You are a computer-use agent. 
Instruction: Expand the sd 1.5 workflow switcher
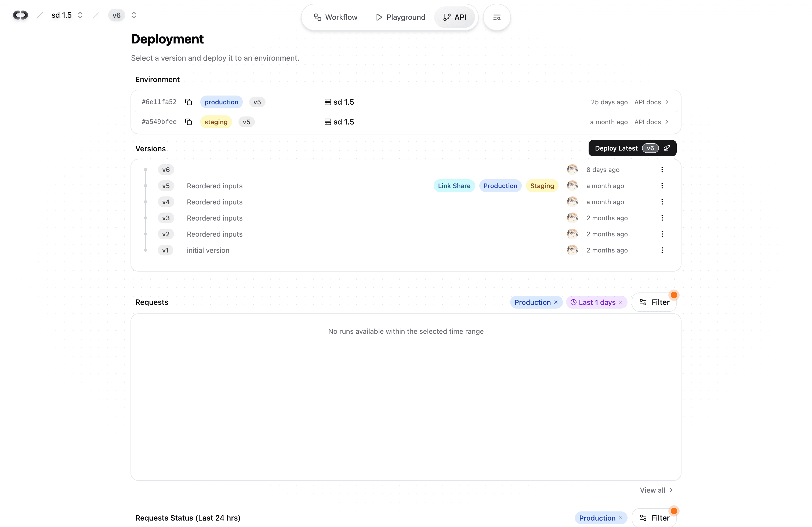click(x=80, y=15)
